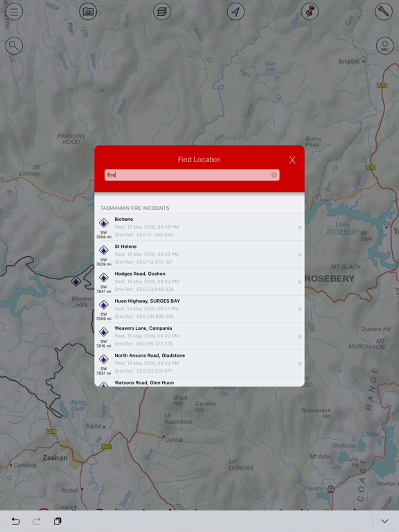Click the undo arrow in bottom bar

(16, 521)
